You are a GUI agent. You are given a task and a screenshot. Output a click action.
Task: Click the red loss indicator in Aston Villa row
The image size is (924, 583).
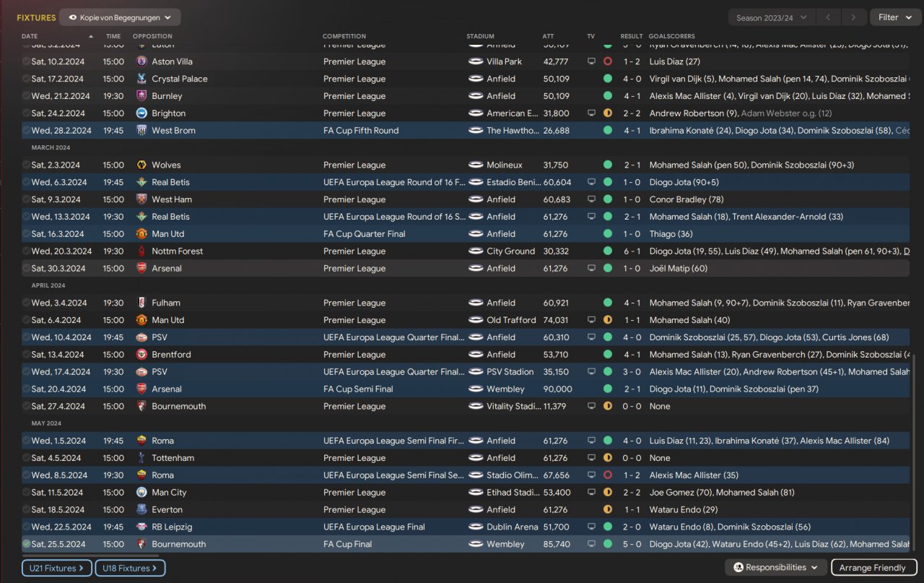607,61
